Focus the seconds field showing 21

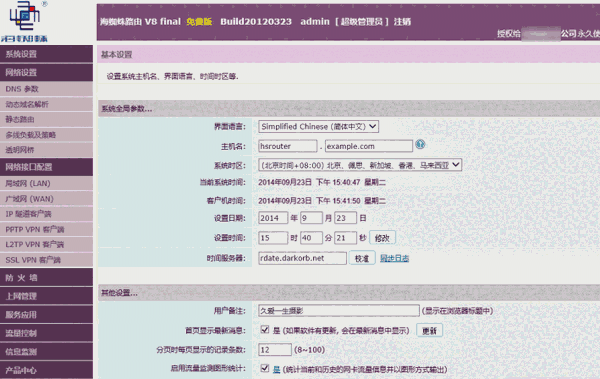346,238
